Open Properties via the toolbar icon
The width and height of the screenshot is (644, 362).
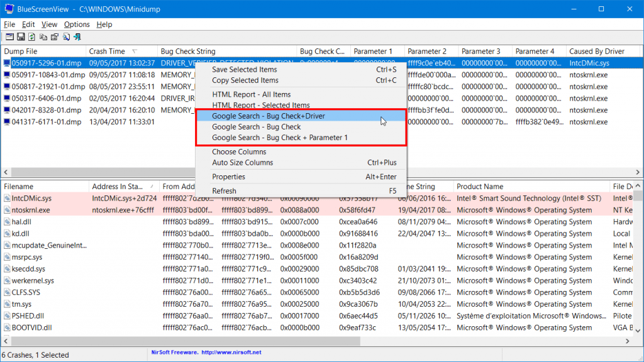point(54,37)
